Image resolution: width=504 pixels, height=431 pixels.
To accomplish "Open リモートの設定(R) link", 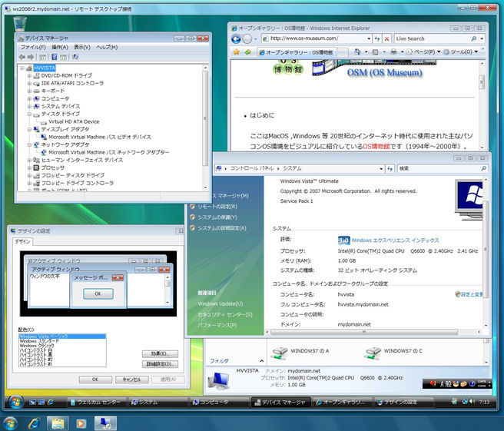I will click(x=217, y=207).
